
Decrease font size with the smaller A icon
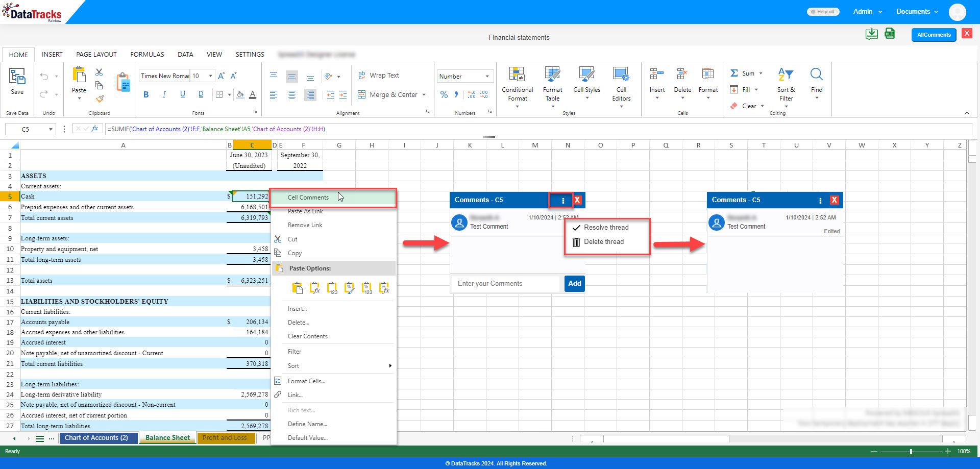coord(234,76)
